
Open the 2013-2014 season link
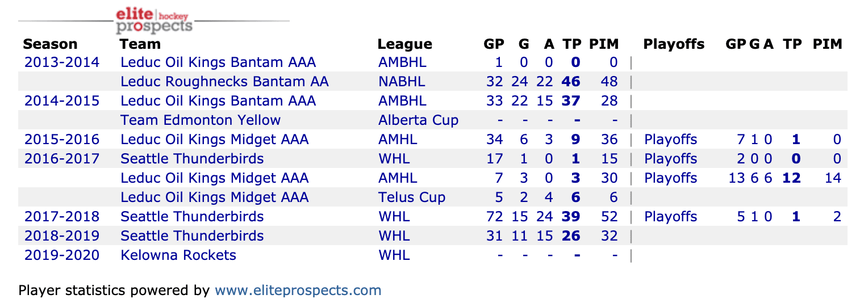pos(61,62)
